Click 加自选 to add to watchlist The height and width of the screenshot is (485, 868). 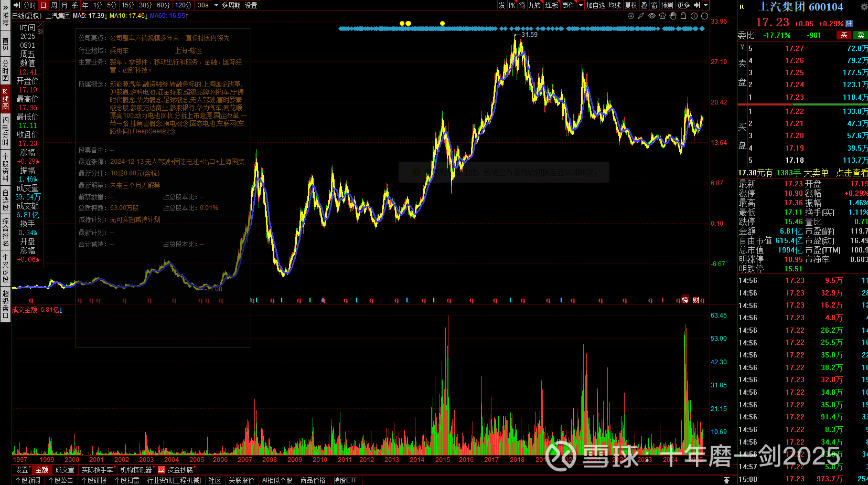pyautogui.click(x=595, y=5)
